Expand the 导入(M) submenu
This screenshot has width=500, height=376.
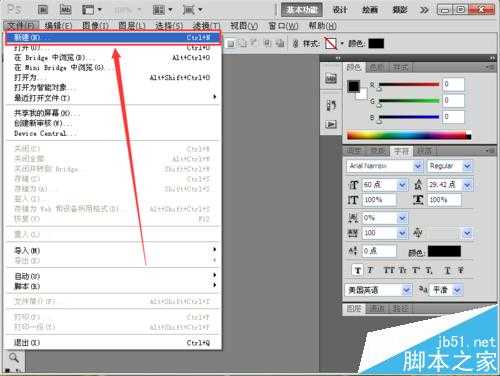coord(113,250)
